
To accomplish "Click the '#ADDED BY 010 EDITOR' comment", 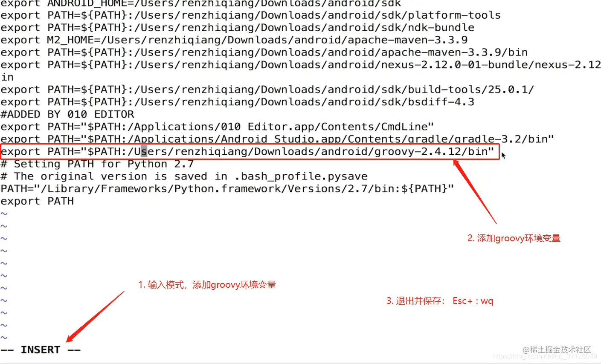I will coord(67,114).
